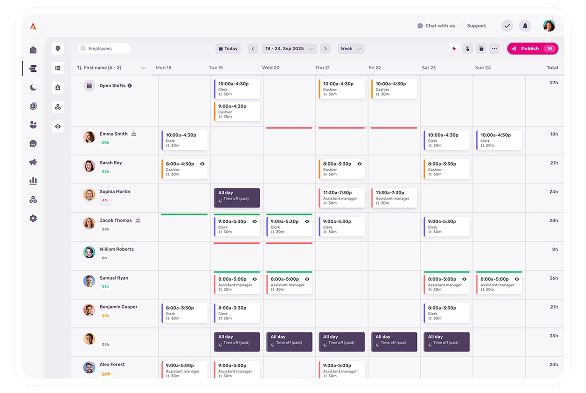Select the schedule icon in left sidebar
Screen dimensions: 586x393
(33, 68)
